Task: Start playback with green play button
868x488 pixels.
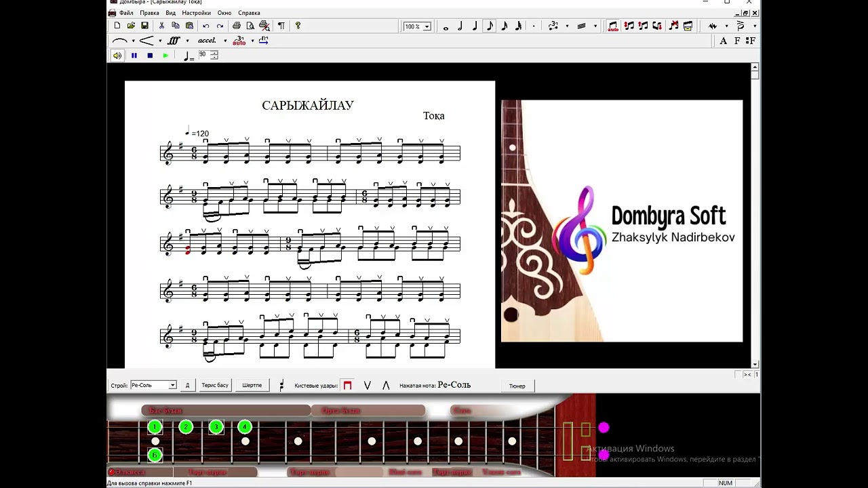Action: click(x=165, y=56)
